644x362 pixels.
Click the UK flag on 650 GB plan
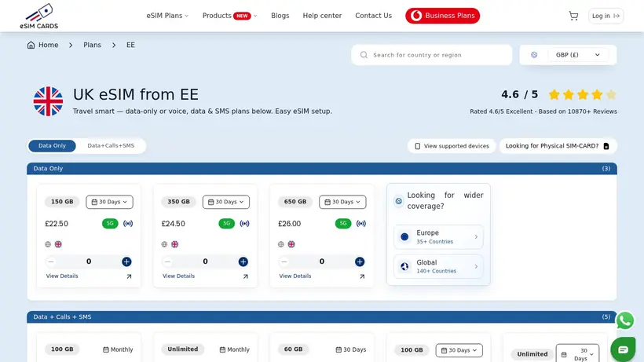pyautogui.click(x=291, y=244)
